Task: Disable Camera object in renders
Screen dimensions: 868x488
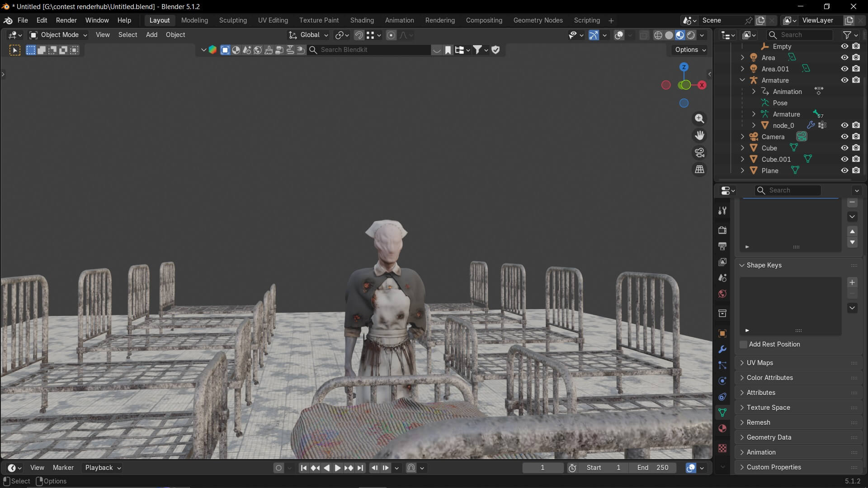Action: (856, 136)
